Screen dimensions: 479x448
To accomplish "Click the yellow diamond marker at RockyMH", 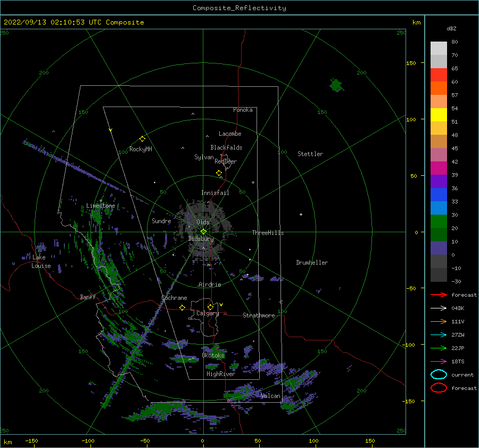I will (x=142, y=139).
